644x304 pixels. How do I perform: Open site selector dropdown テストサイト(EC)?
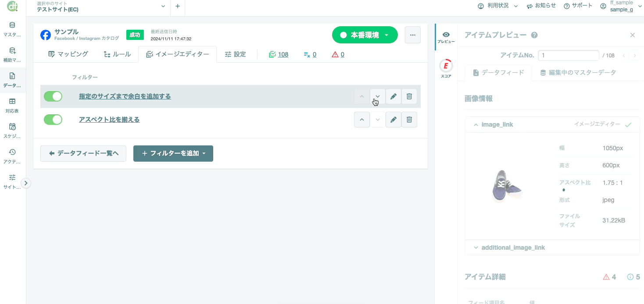tap(101, 6)
